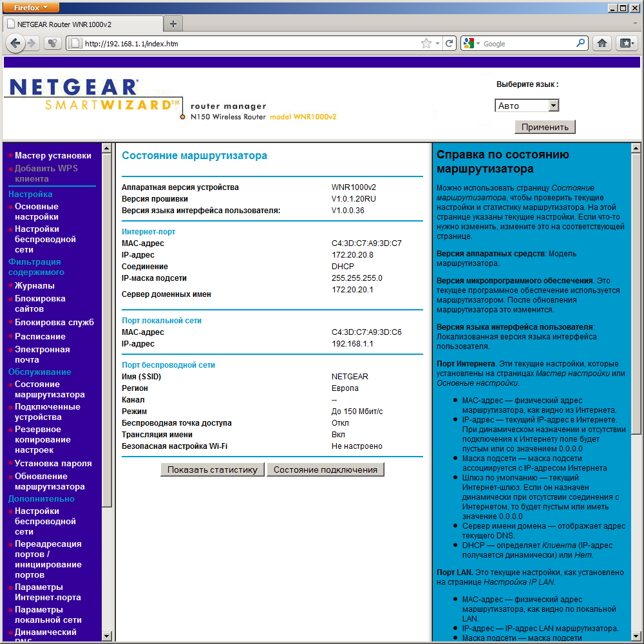644x644 pixels.
Task: Open Основные настройки link
Action: [x=37, y=211]
